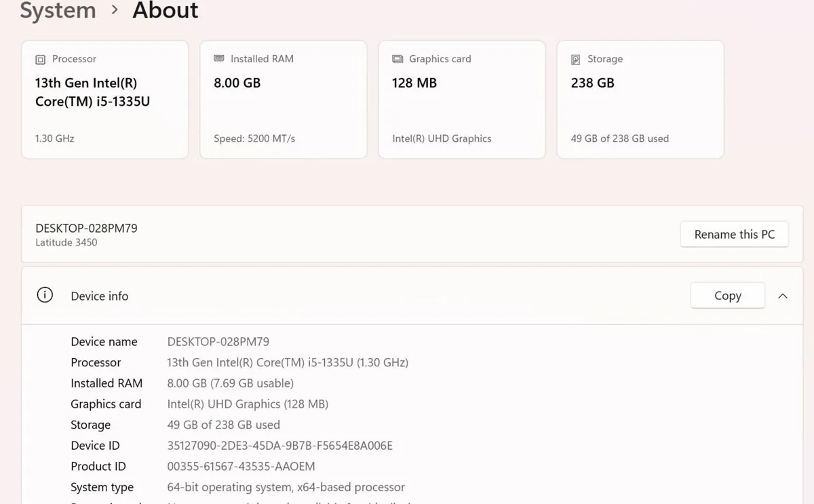814x504 pixels.
Task: Select the System type value text
Action: click(286, 487)
